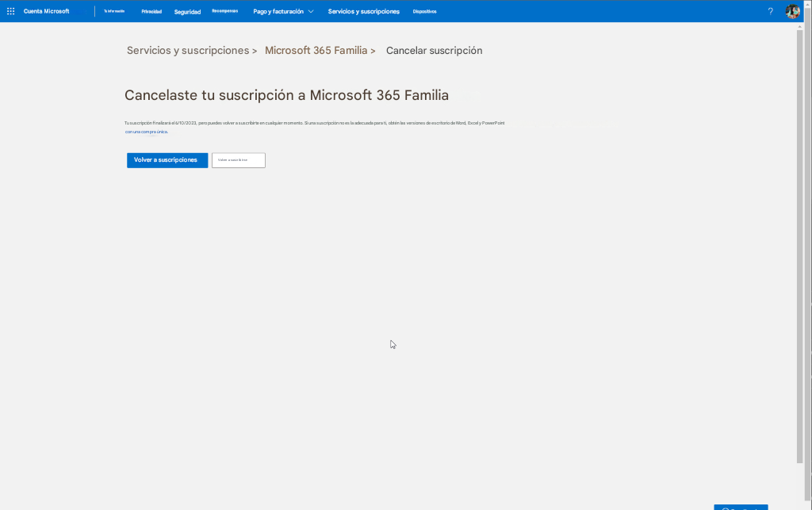Image resolution: width=812 pixels, height=510 pixels.
Task: Click the small white button beside Volver a suscripciones
Action: click(x=238, y=160)
